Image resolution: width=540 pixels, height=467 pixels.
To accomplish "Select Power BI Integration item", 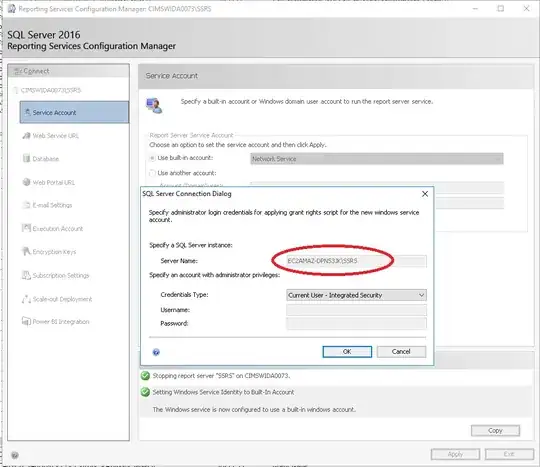I will [61, 322].
